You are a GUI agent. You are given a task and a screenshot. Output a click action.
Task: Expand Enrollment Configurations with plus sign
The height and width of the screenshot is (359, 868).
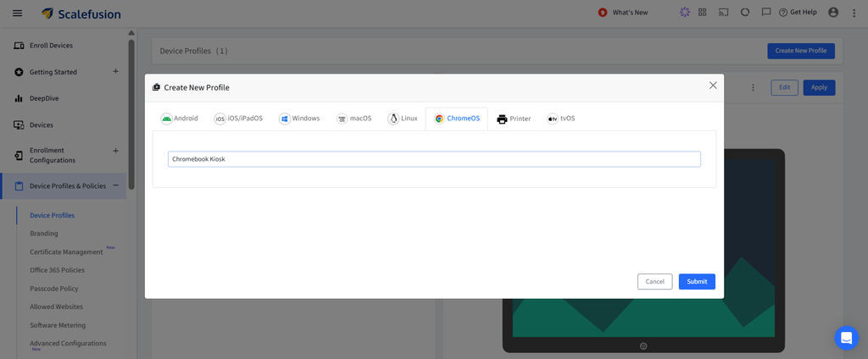point(115,151)
